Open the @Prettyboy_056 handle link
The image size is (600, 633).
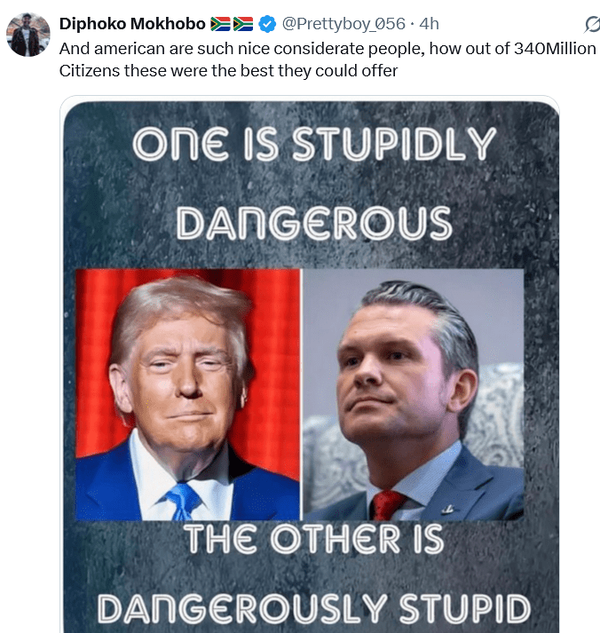343,24
